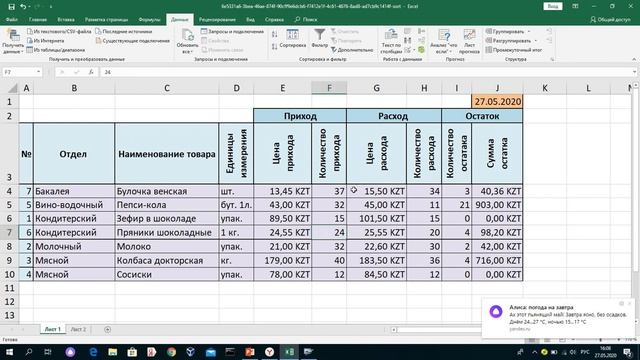Open the Рецензирование tab
Screen dimensions: 640x360
pyautogui.click(x=217, y=20)
